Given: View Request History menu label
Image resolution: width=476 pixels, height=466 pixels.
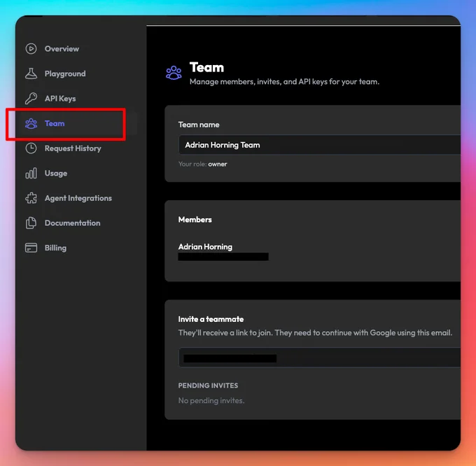Looking at the screenshot, I should [x=73, y=148].
